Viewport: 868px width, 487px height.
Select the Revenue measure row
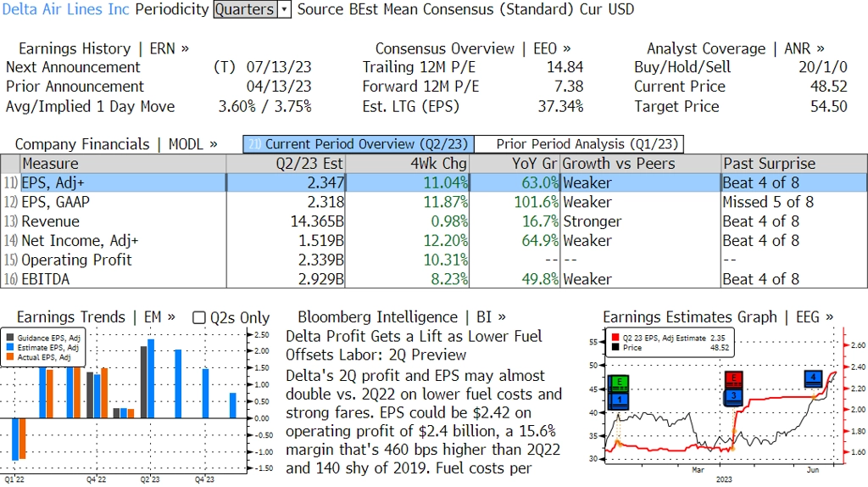(x=434, y=221)
